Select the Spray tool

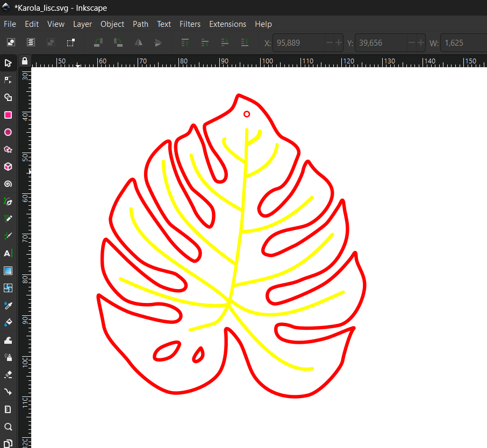8,357
